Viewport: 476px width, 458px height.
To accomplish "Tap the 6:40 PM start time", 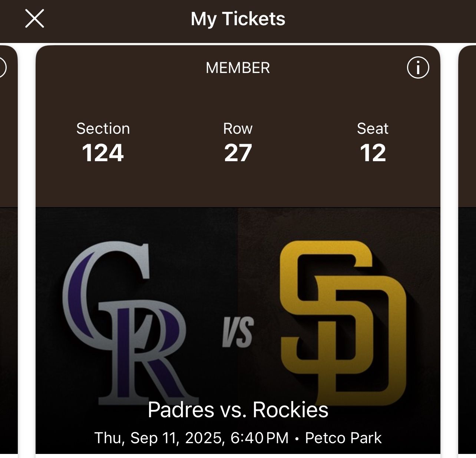I will pos(259,438).
